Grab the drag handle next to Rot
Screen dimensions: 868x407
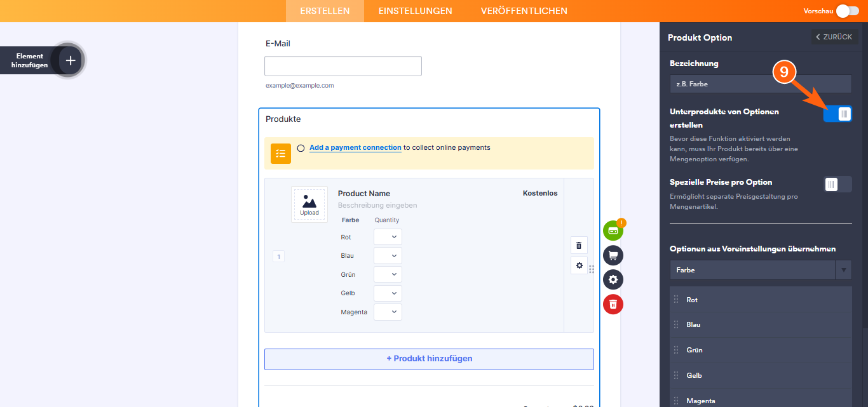(x=676, y=300)
